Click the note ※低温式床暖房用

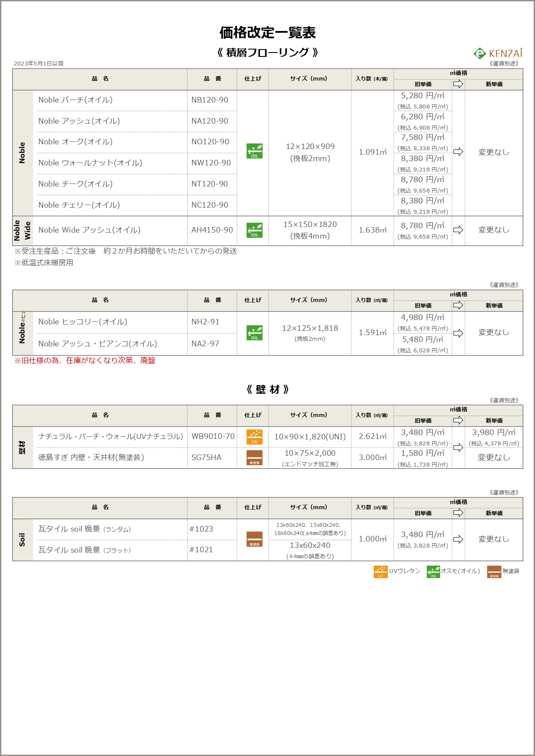[44, 263]
